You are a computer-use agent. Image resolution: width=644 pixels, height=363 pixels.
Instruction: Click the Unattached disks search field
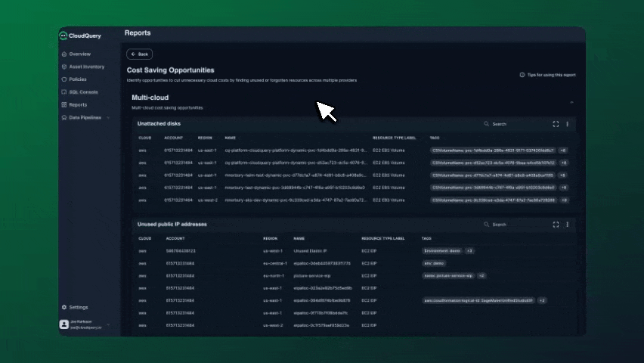pyautogui.click(x=514, y=124)
